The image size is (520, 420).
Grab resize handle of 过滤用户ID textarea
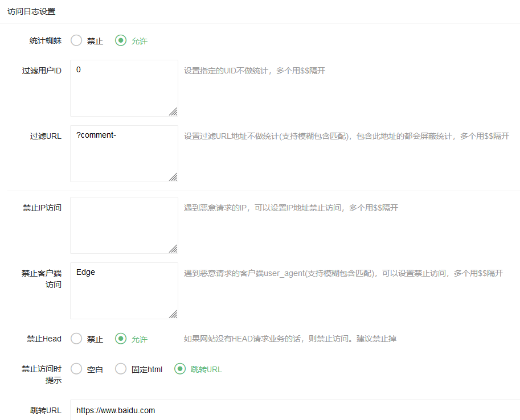tap(174, 112)
